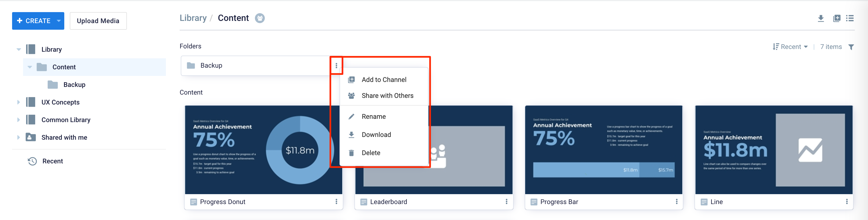The image size is (868, 220).
Task: Click the sort order icon beside Recent
Action: [776, 47]
